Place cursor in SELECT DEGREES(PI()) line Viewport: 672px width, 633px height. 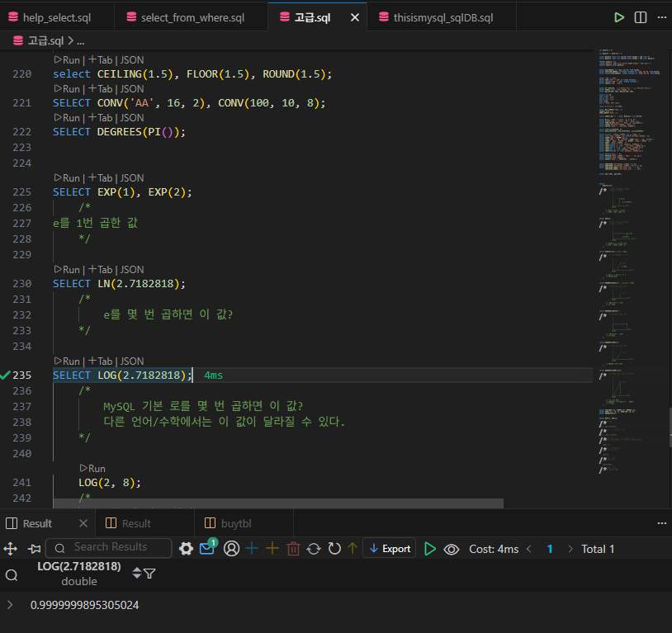(119, 132)
